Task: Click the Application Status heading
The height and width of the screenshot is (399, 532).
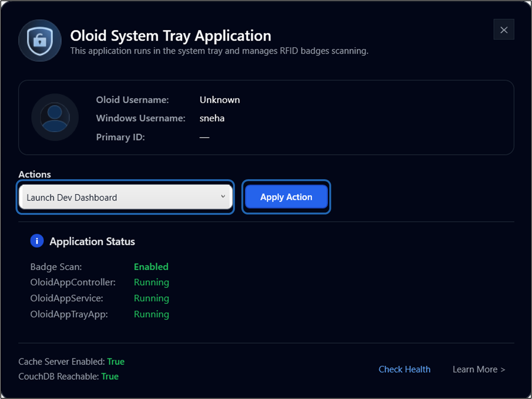Action: click(x=92, y=241)
